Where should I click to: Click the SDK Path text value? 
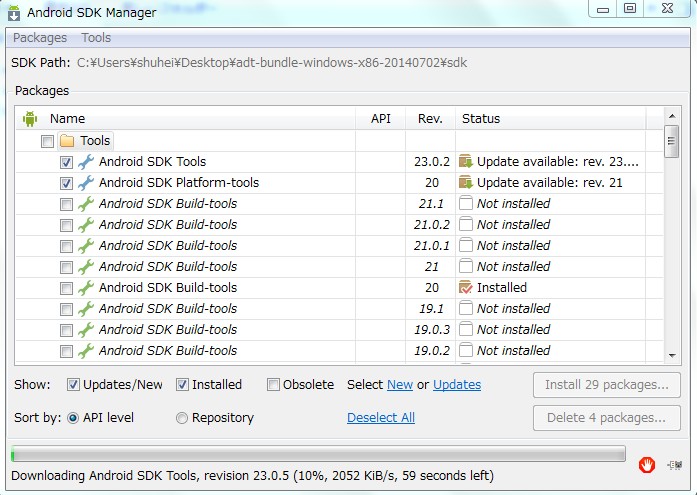272,63
